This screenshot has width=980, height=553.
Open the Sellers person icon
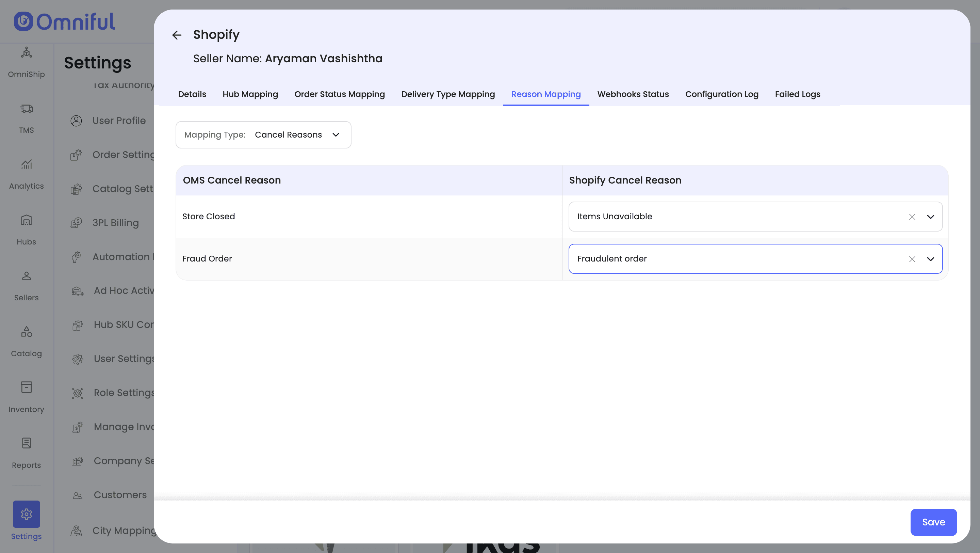26,276
